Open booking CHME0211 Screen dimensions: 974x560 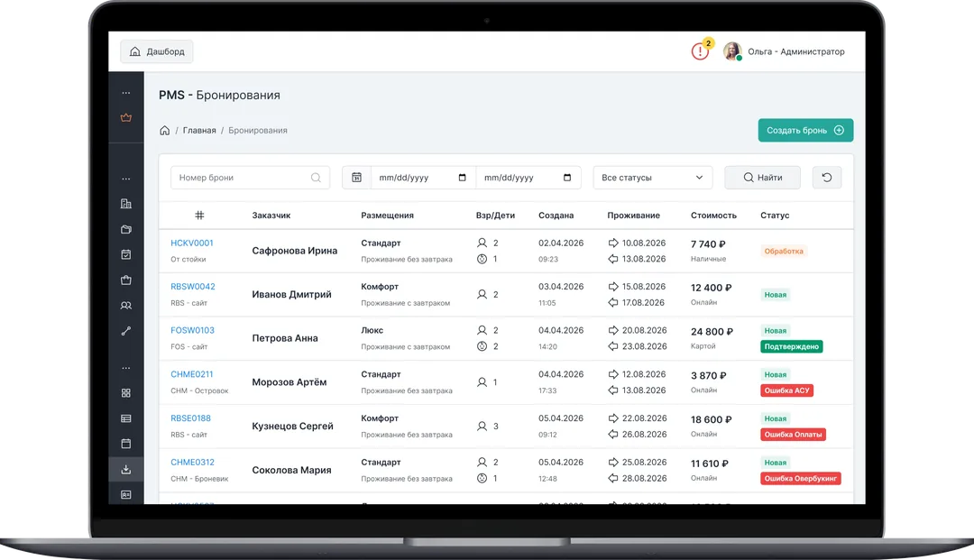tap(192, 374)
